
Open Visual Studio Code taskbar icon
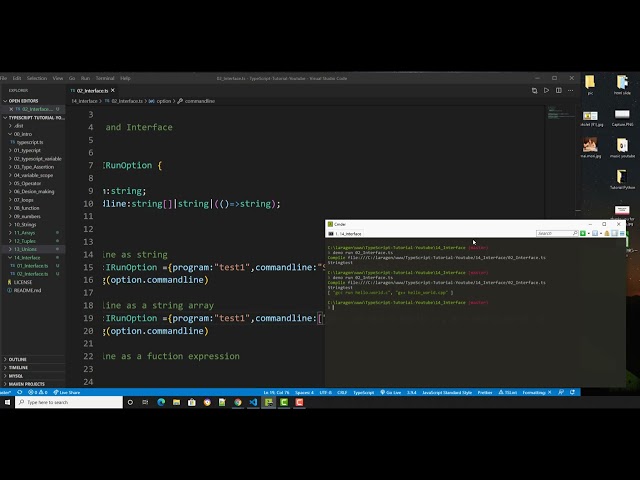pos(253,402)
